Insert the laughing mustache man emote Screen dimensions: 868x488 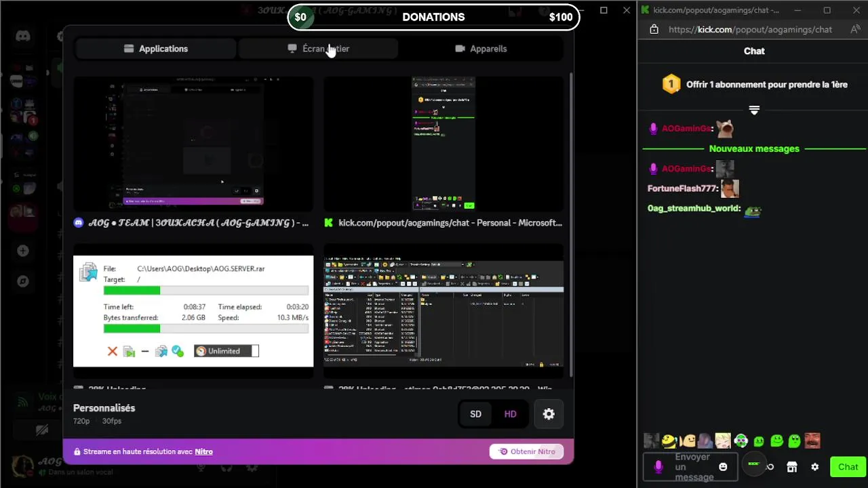tap(812, 441)
